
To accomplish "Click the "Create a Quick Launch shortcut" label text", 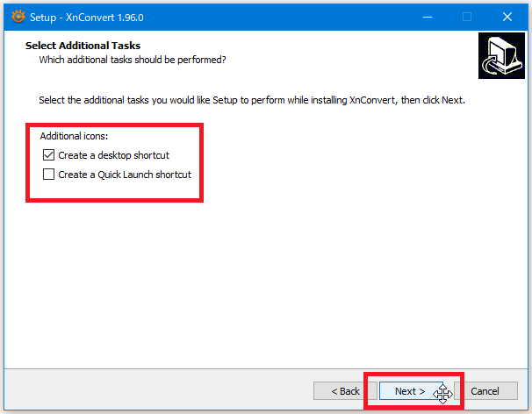I will [x=124, y=175].
